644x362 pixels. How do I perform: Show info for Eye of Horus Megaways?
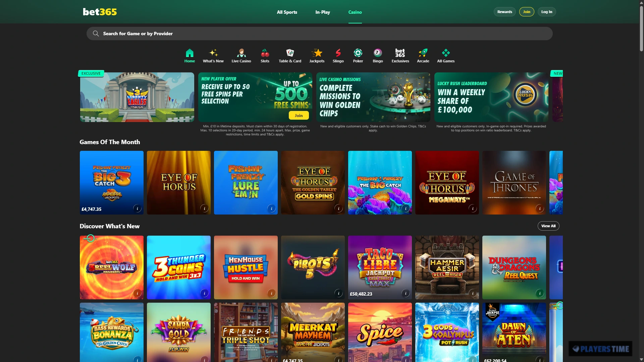473,208
